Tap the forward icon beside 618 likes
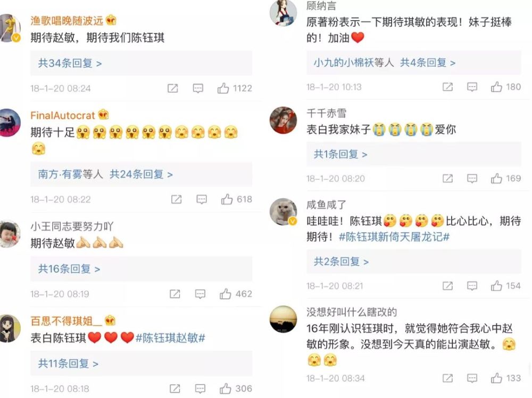Image resolution: width=532 pixels, height=398 pixels. 176,199
